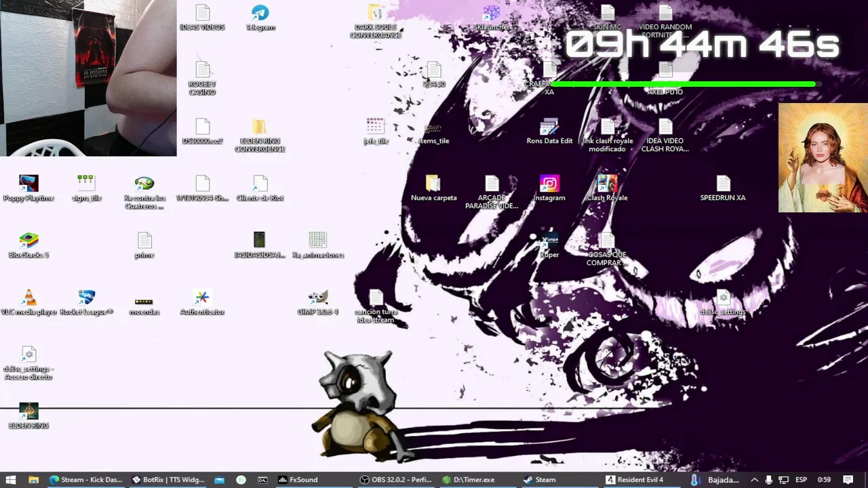This screenshot has width=868, height=488.
Task: Open the Kuper shortcut
Action: click(549, 245)
